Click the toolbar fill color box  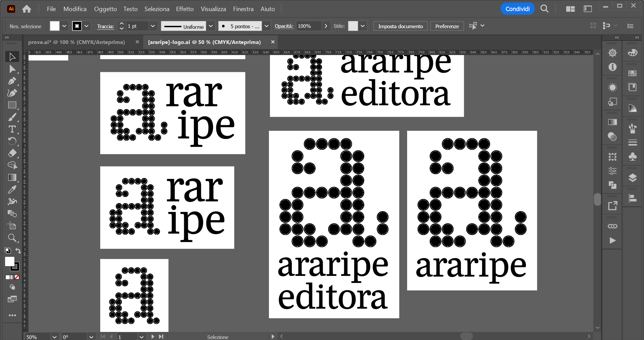pyautogui.click(x=10, y=261)
